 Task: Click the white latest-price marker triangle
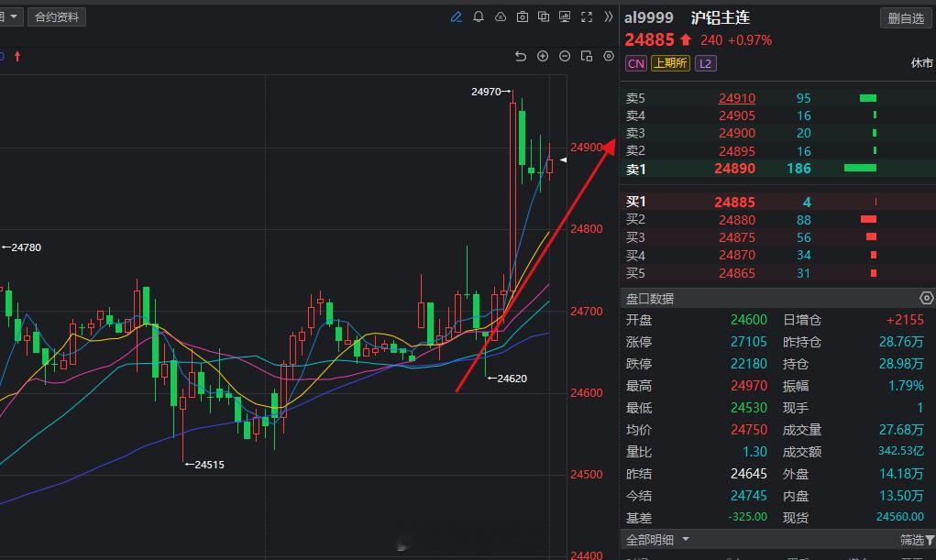coord(563,160)
